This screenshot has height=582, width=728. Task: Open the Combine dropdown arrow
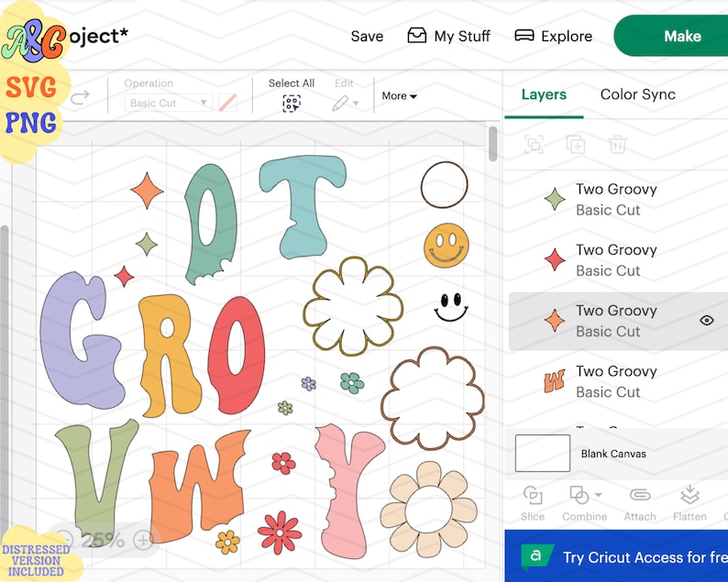599,495
